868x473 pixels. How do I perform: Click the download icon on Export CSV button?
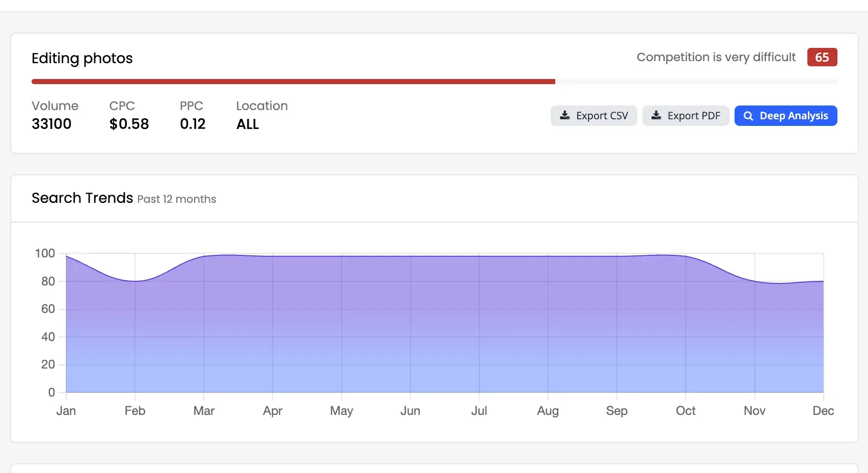click(565, 116)
